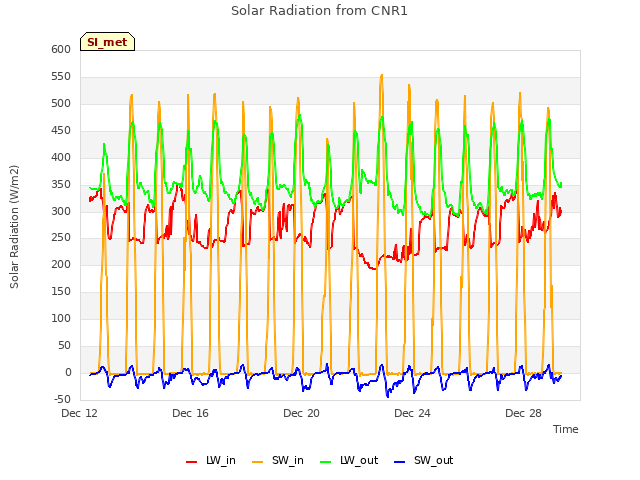Click the 550 y-axis tick label
Viewport: 640px width, 480px height.
(61, 76)
